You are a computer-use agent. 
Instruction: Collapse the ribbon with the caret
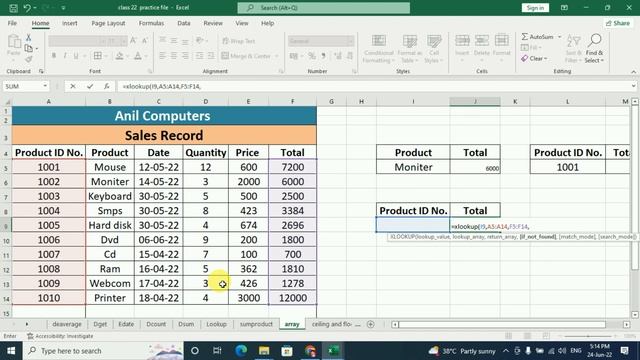point(633,71)
